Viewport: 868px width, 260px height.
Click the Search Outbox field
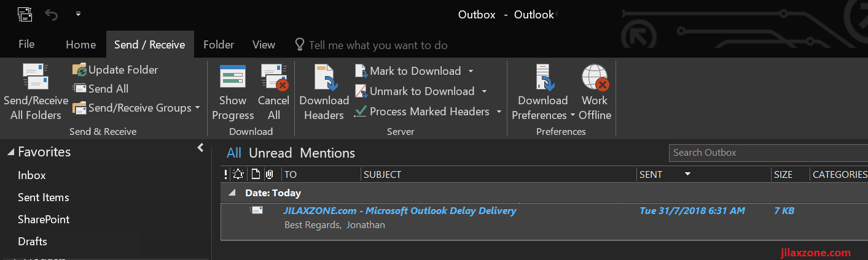point(768,153)
